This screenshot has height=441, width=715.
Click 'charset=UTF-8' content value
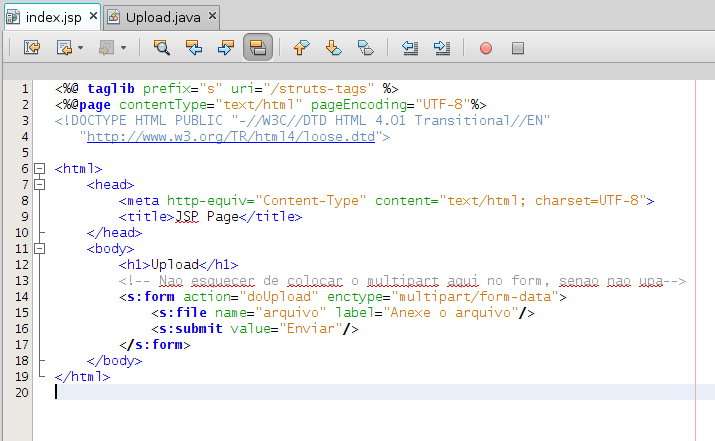click(587, 201)
